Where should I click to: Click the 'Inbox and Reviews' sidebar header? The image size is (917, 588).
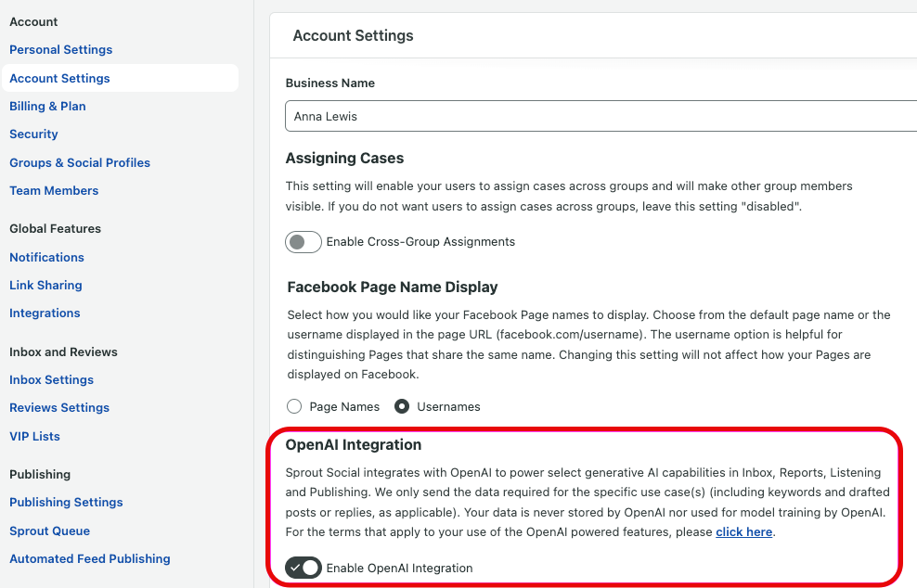(63, 352)
